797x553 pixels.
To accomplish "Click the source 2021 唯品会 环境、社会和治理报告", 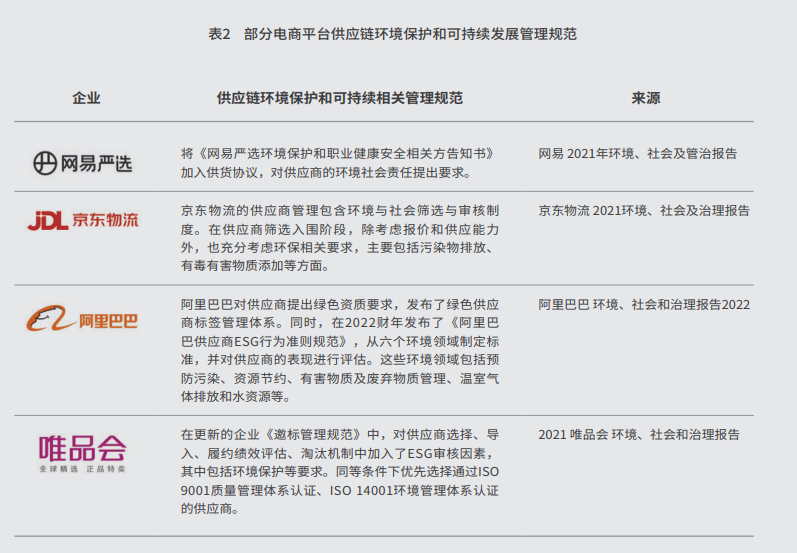I will click(x=639, y=435).
